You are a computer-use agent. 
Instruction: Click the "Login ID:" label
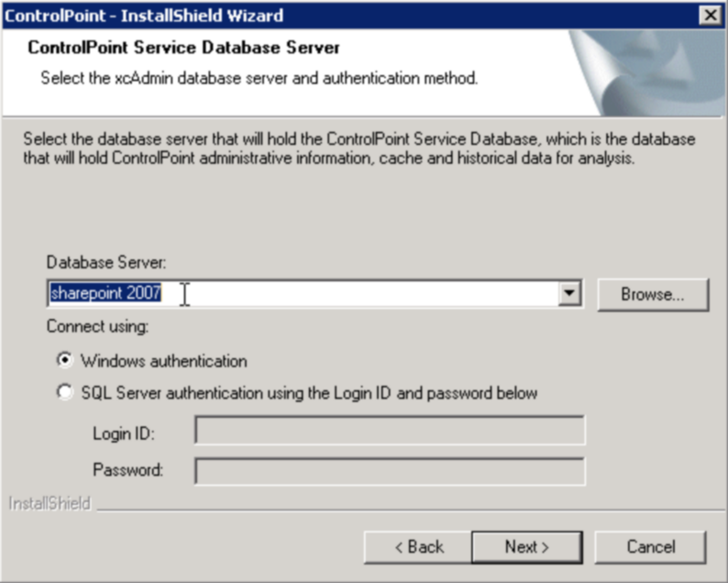(124, 431)
